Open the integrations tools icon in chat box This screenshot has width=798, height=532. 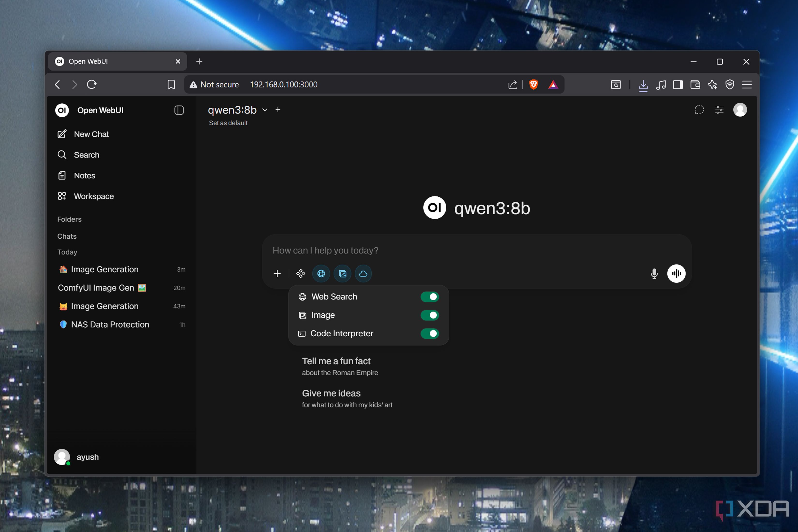301,273
